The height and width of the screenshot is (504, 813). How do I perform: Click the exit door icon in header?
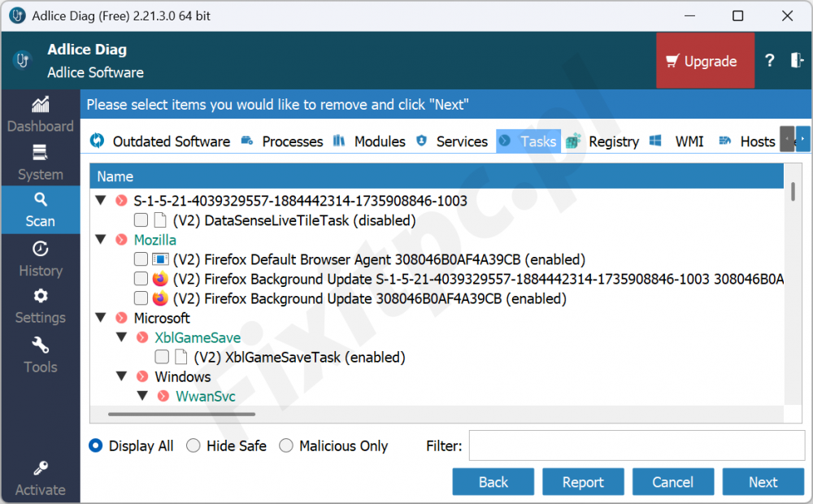(797, 61)
